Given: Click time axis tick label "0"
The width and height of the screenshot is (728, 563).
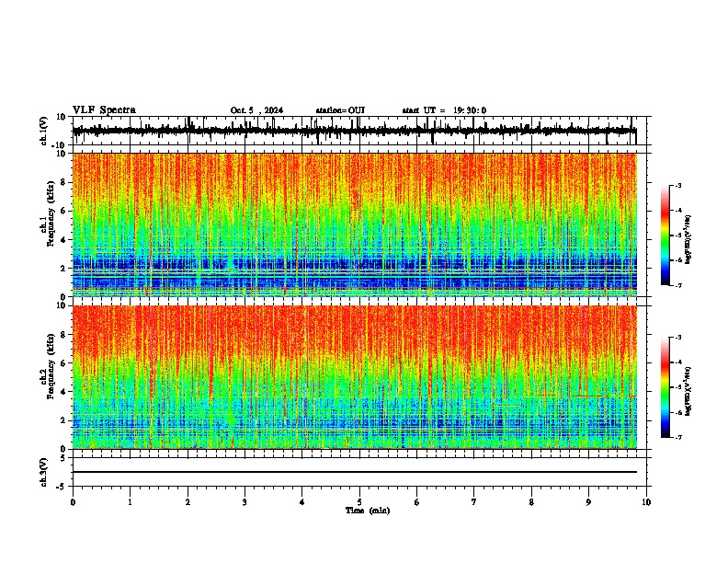Looking at the screenshot, I should tap(73, 502).
